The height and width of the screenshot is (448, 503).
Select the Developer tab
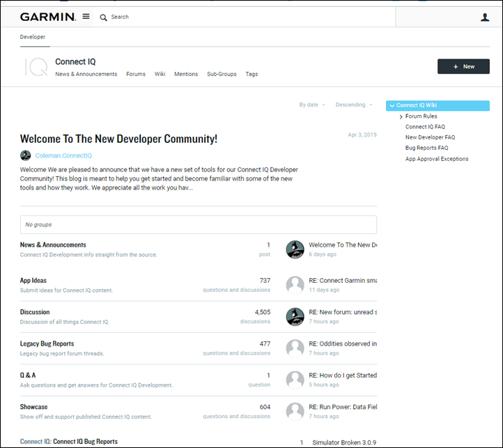coord(33,37)
